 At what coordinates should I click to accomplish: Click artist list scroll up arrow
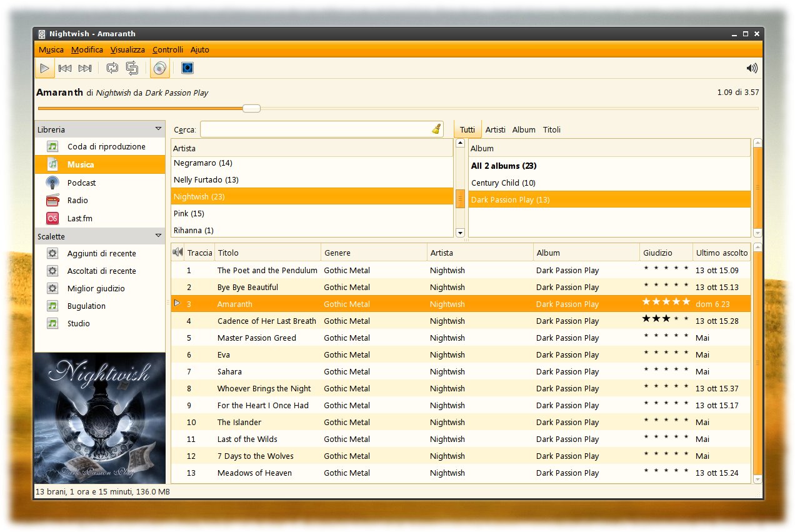tap(461, 143)
